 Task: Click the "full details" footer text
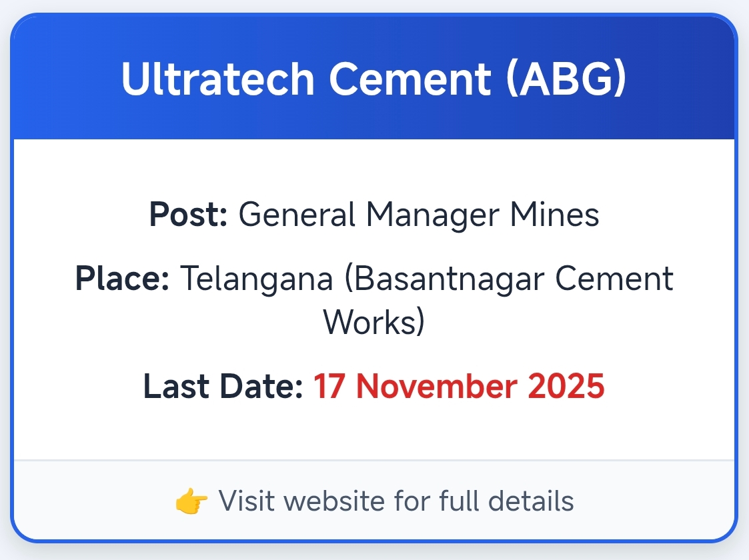(x=506, y=501)
